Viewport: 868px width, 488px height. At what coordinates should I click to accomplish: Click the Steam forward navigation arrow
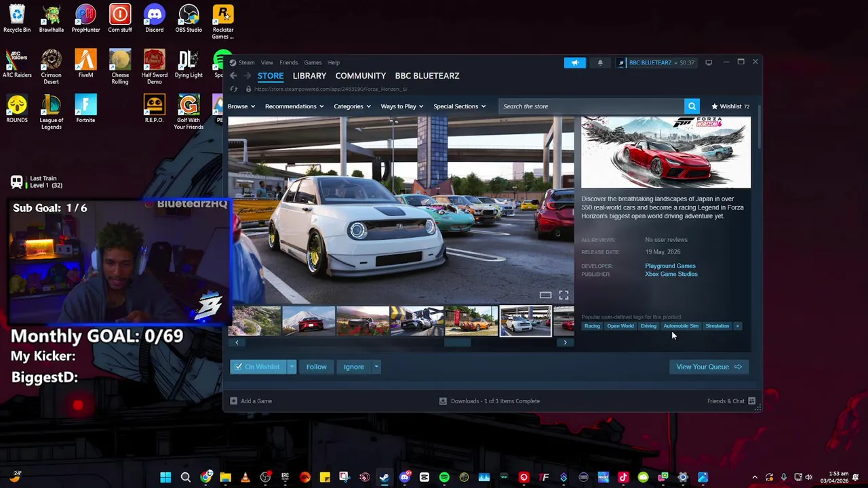click(248, 76)
